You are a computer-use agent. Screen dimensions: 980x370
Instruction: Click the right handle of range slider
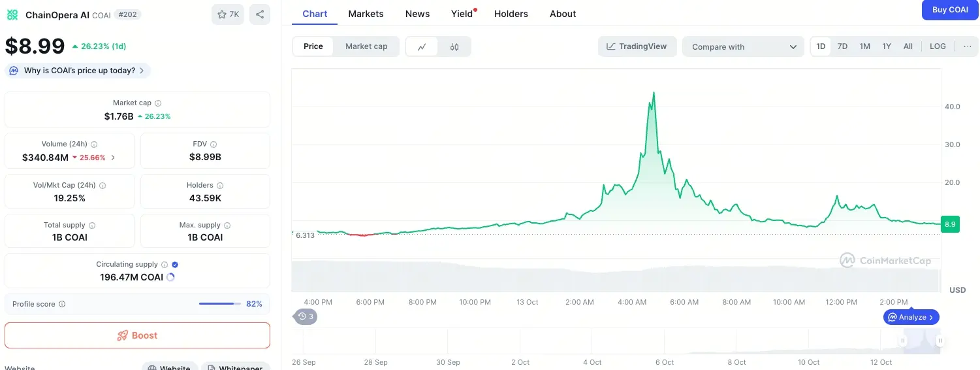940,341
